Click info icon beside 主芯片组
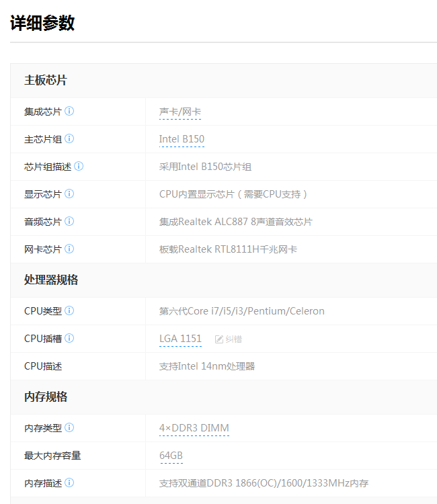 pyautogui.click(x=69, y=138)
